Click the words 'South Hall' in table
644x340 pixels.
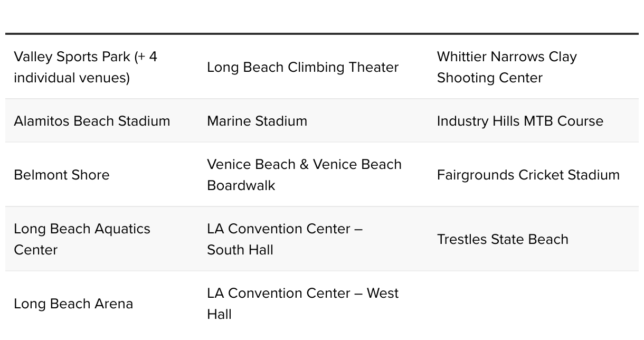pos(240,250)
